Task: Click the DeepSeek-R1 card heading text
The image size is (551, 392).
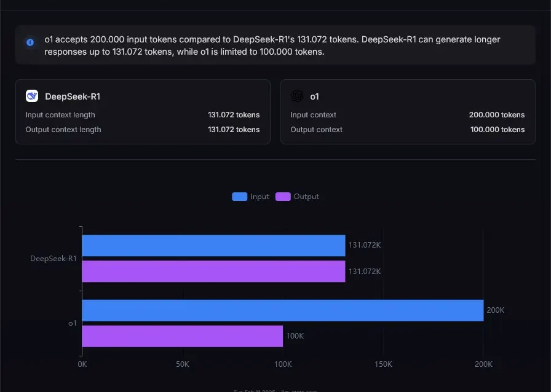Action: coord(73,96)
